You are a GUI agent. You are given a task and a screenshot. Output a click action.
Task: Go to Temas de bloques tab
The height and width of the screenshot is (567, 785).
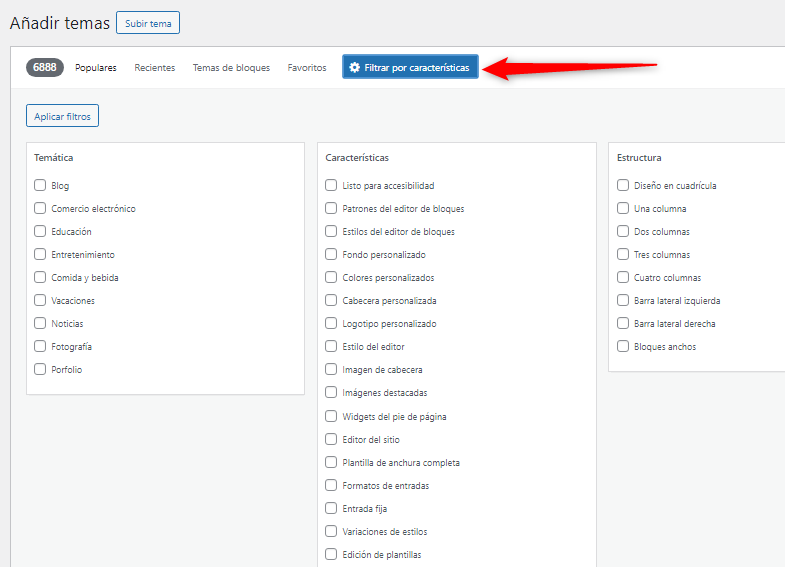click(231, 68)
